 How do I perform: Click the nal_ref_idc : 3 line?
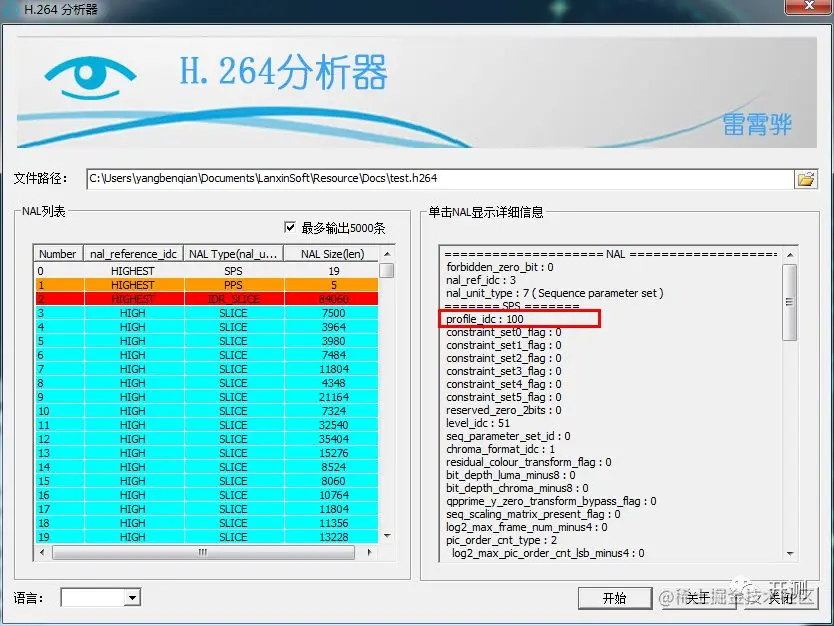[481, 280]
